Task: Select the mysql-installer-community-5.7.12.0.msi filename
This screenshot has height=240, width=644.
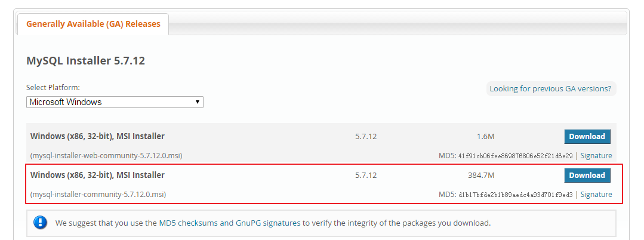Action: coord(98,195)
